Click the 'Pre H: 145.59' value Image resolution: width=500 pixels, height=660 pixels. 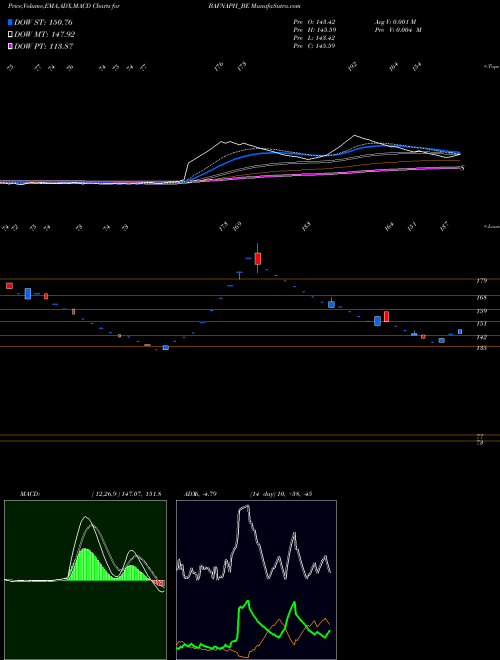tap(314, 30)
